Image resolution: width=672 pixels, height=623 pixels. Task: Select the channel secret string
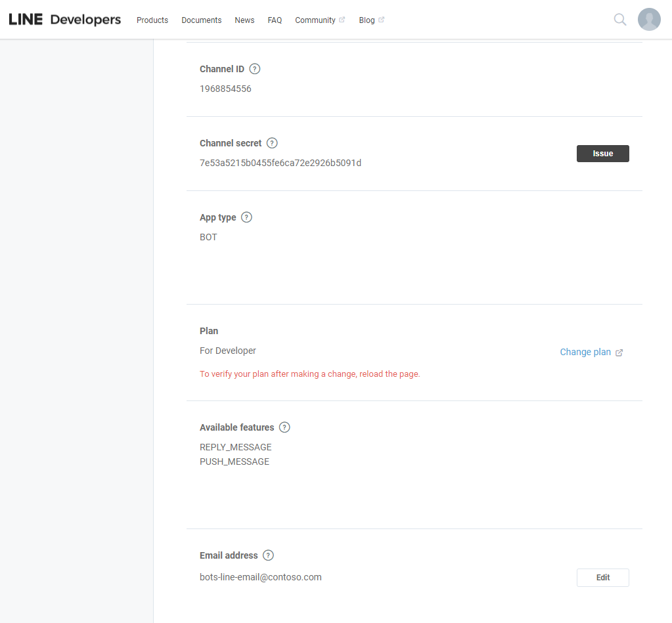(x=280, y=163)
